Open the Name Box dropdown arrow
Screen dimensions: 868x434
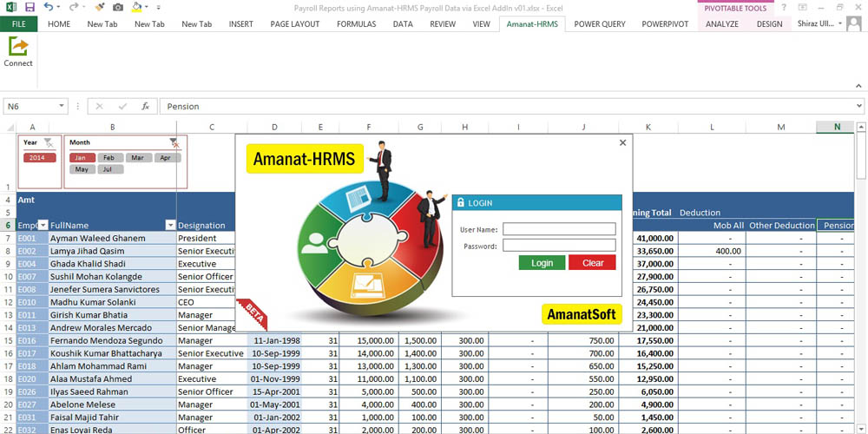pos(61,106)
